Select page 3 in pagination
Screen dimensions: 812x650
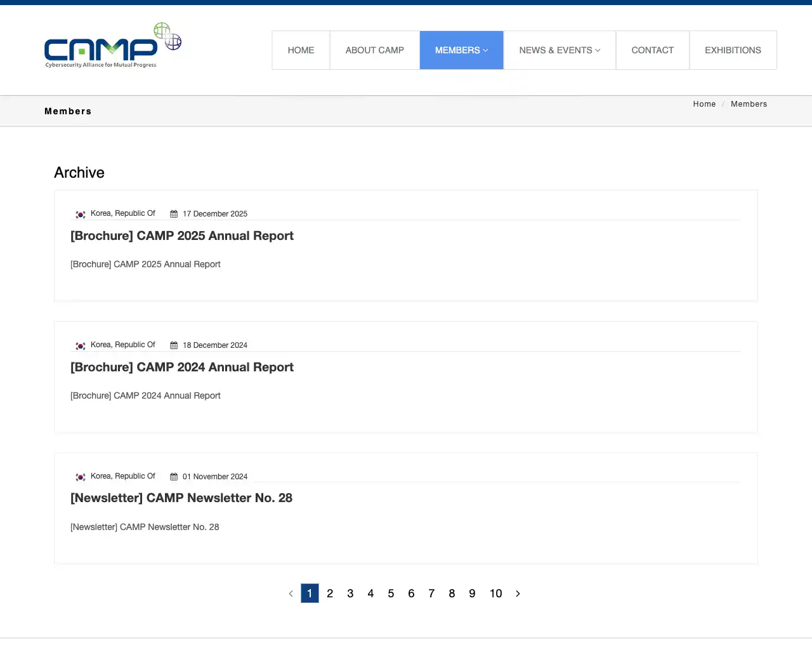pyautogui.click(x=350, y=594)
